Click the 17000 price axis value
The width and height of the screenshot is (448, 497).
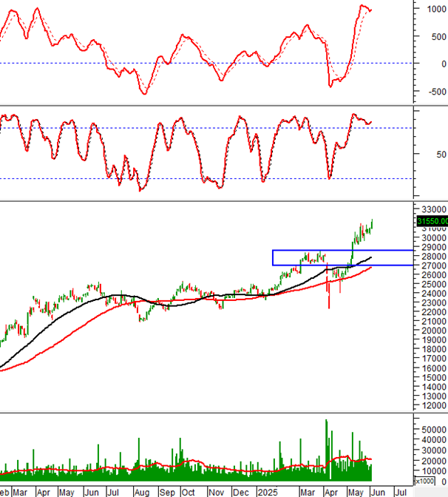tap(434, 358)
